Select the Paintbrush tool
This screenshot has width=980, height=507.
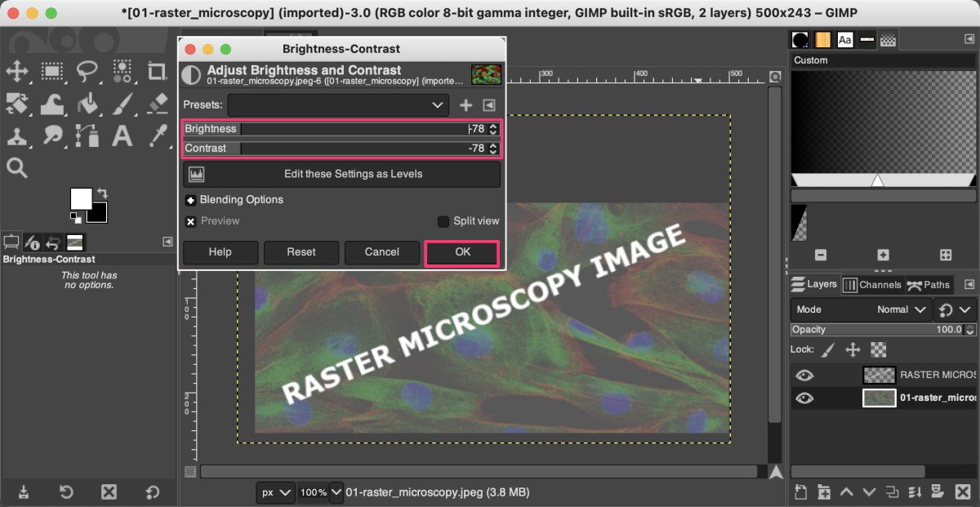pyautogui.click(x=122, y=105)
